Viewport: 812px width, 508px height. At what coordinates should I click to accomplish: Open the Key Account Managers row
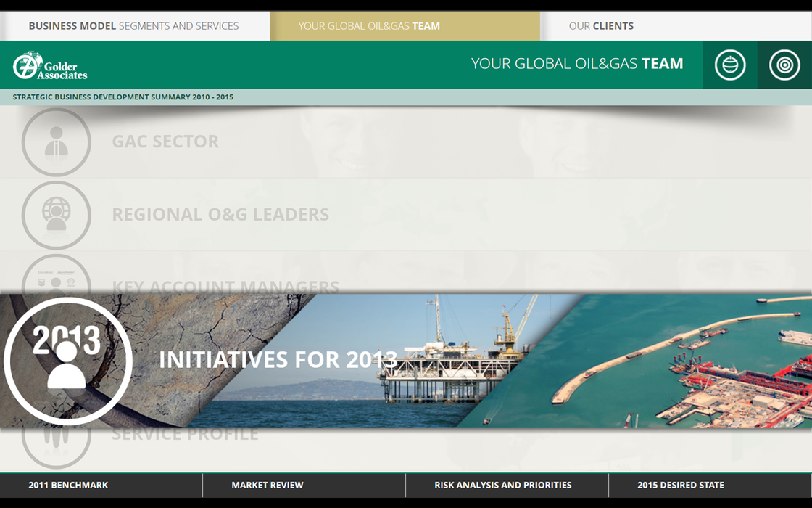[x=225, y=284]
